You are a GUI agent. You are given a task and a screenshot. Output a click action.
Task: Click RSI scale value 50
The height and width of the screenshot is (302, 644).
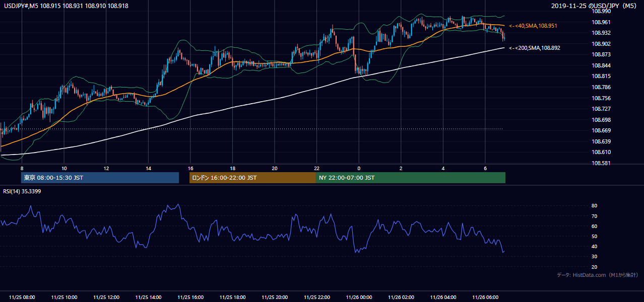pos(594,236)
